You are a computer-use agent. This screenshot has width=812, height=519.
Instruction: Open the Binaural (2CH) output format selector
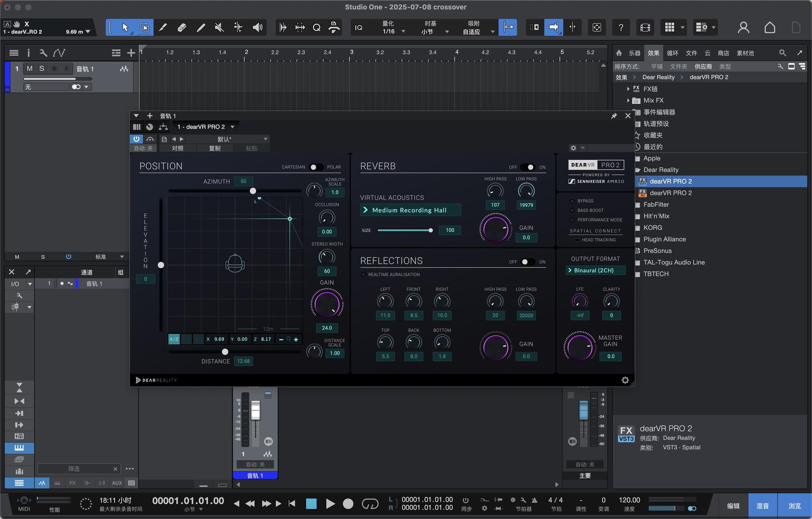tap(595, 270)
